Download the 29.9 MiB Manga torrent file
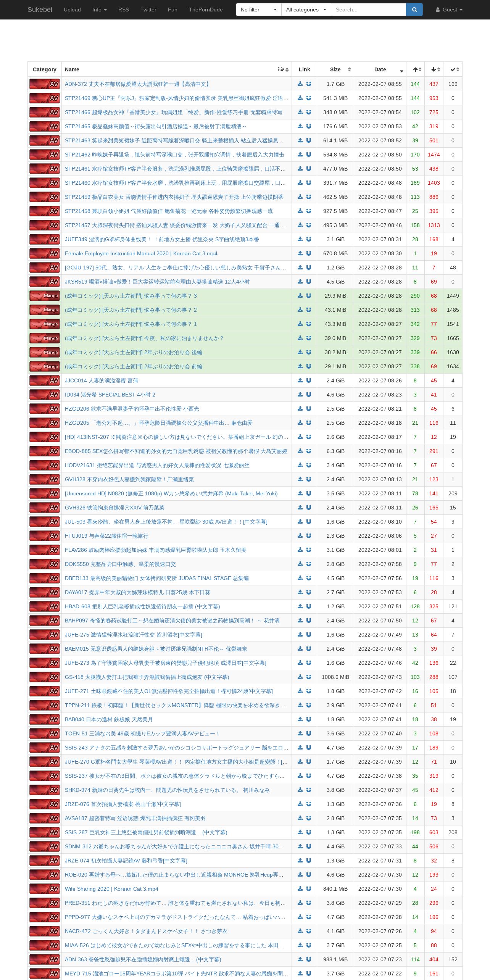490x980 pixels. pos(300,296)
